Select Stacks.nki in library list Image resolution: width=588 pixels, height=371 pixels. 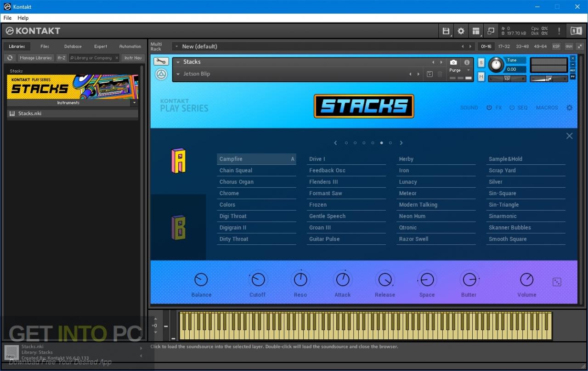[73, 113]
